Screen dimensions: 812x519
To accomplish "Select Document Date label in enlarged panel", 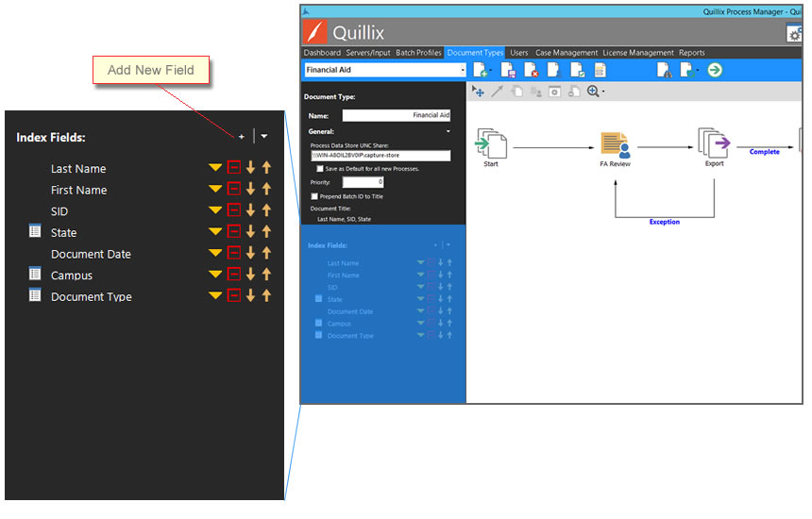I will 91,254.
